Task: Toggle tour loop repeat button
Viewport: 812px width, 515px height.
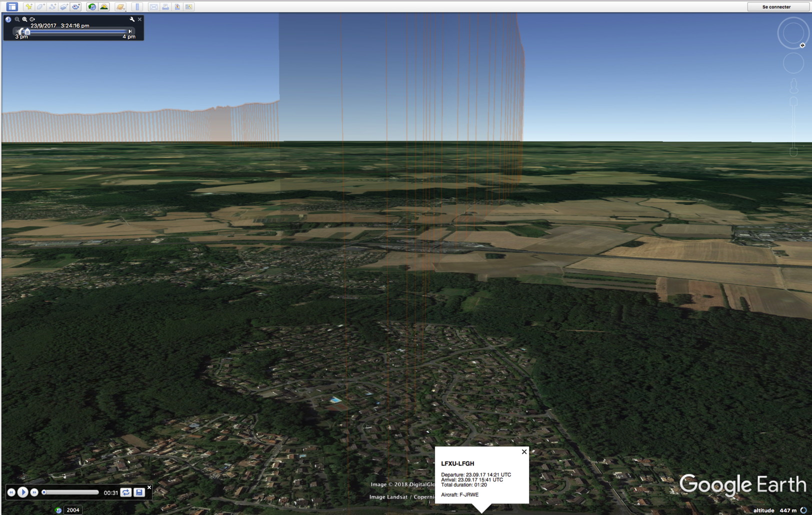Action: (x=126, y=492)
